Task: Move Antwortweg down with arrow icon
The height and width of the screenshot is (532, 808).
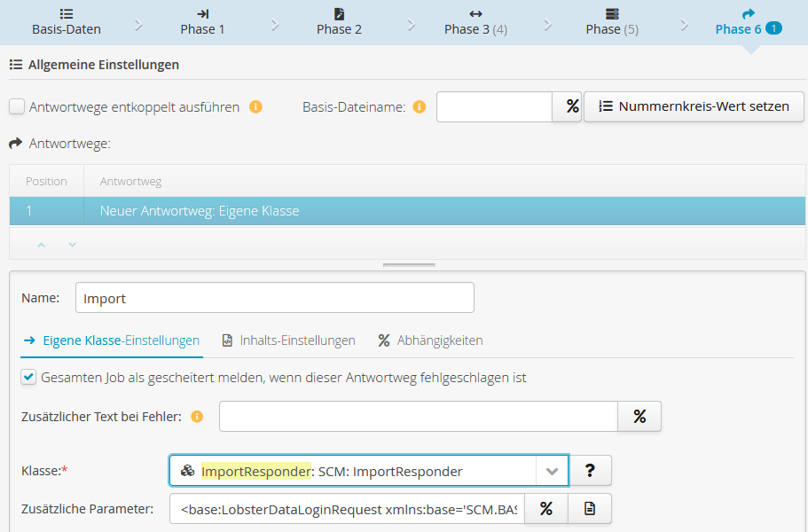Action: tap(72, 245)
